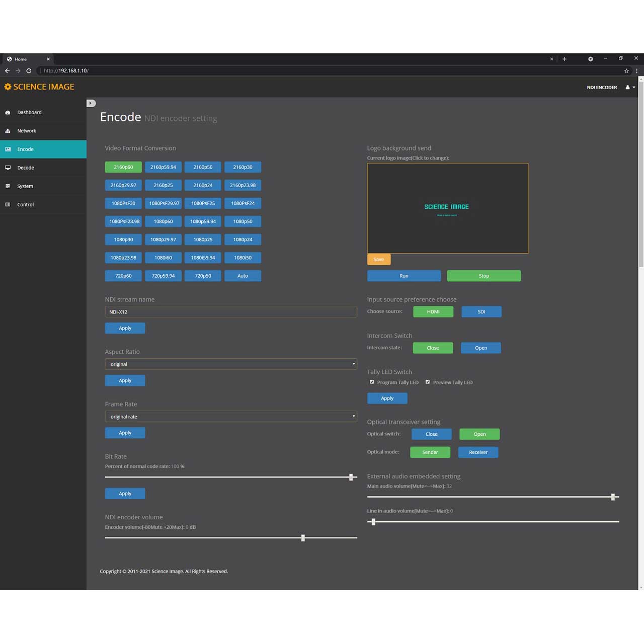
Task: Click the Network sidebar icon
Action: pyautogui.click(x=8, y=131)
